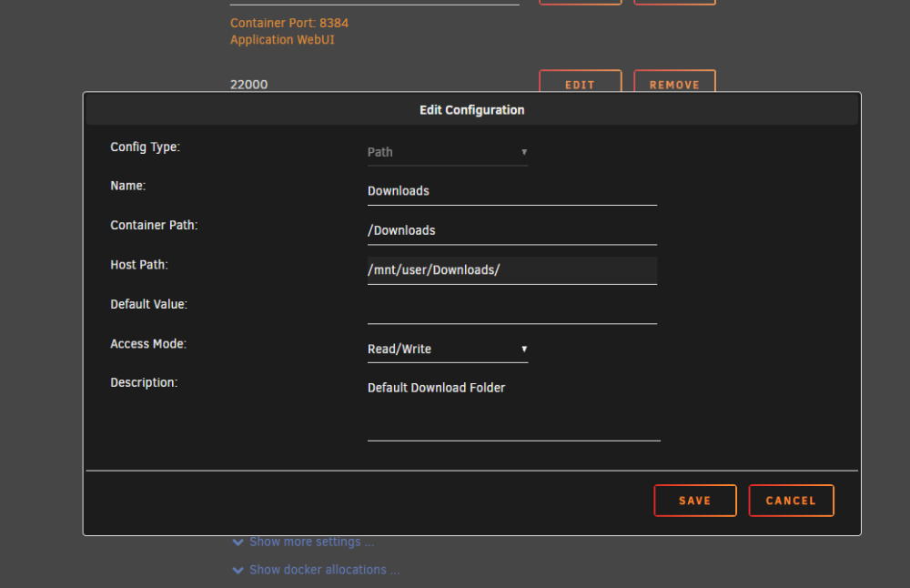
Task: Click the empty Default Value field
Action: tap(511, 310)
